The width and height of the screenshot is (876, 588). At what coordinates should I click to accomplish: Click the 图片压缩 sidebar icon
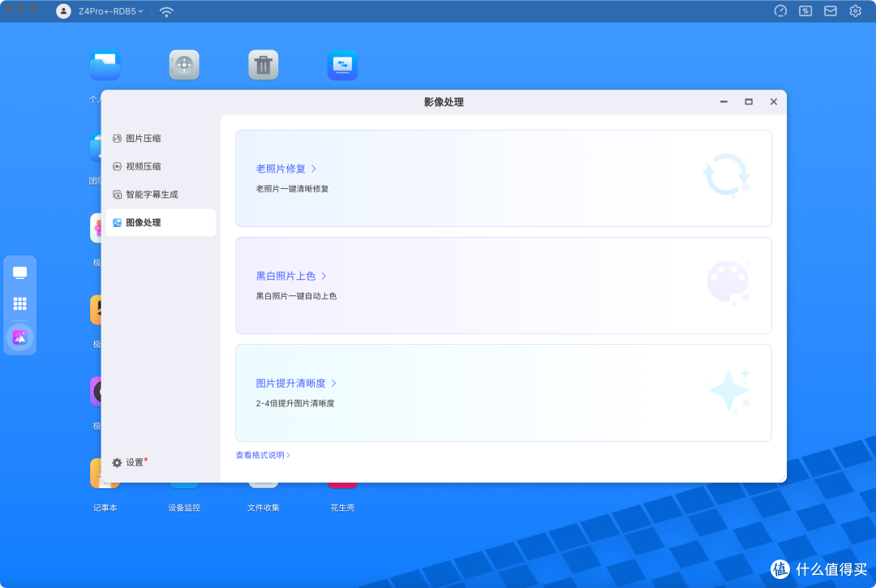tap(117, 139)
